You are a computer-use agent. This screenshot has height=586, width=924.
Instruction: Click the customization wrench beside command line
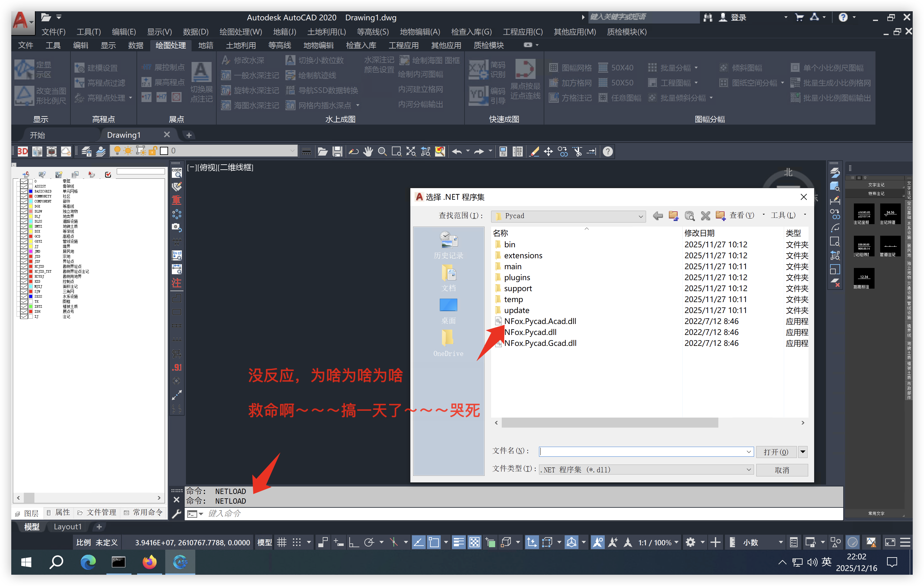pyautogui.click(x=176, y=514)
